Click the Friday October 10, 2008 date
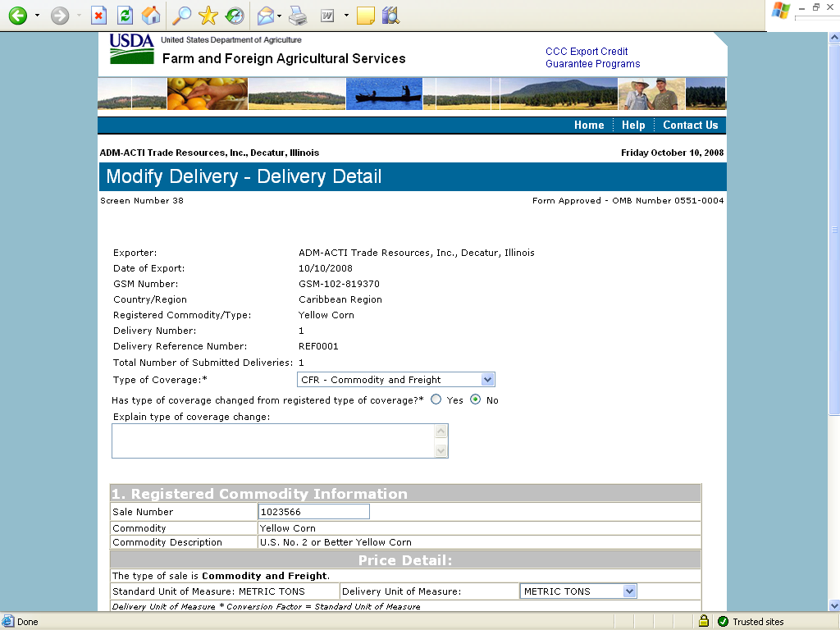Image resolution: width=840 pixels, height=630 pixels. pos(673,153)
